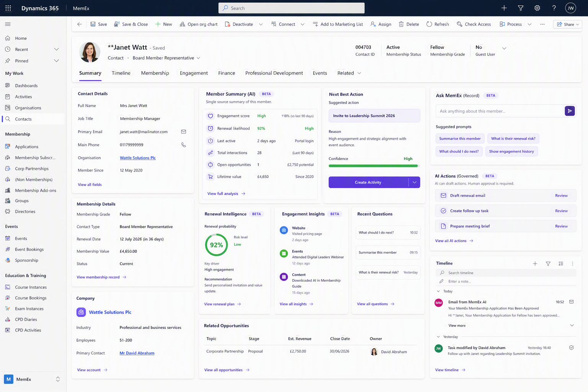This screenshot has width=588, height=392.
Task: Open Wattle Solutions Plc organisation link
Action: point(138,158)
